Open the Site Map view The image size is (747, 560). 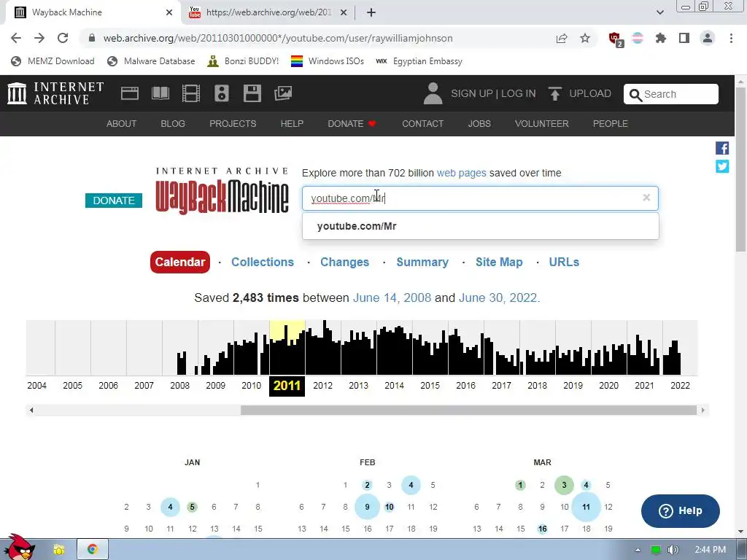pyautogui.click(x=499, y=262)
